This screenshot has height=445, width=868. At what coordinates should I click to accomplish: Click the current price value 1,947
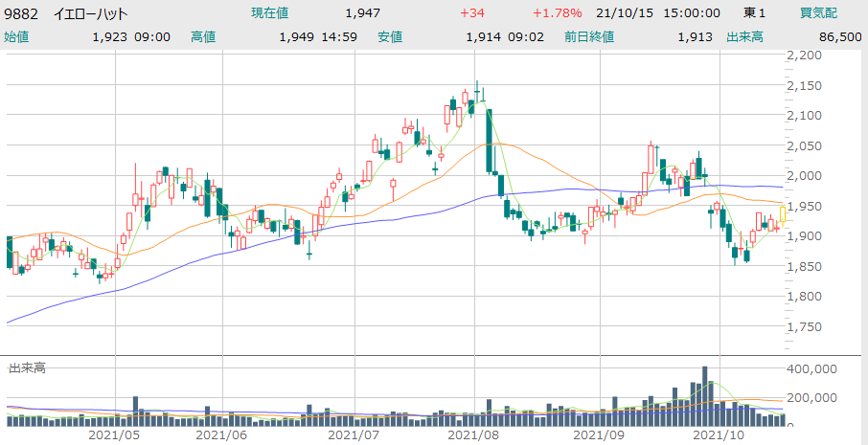point(363,13)
